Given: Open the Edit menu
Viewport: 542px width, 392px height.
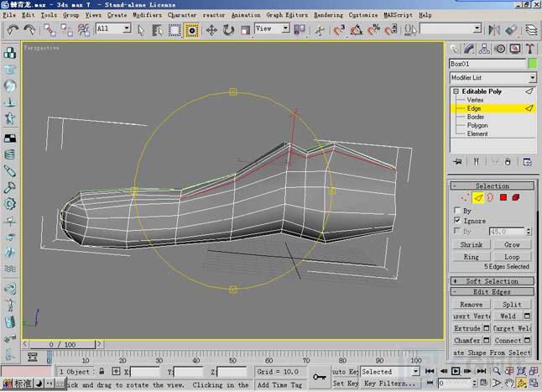Looking at the screenshot, I should pos(28,15).
